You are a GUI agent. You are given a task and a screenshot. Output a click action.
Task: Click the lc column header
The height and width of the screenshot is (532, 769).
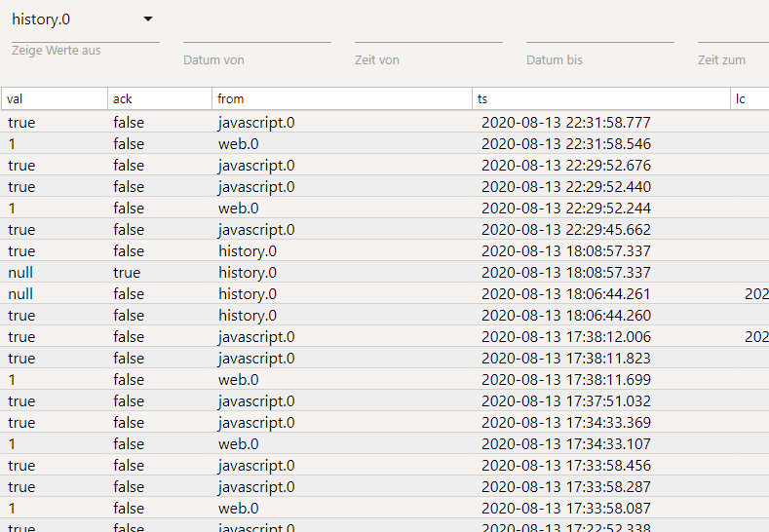[x=749, y=98]
